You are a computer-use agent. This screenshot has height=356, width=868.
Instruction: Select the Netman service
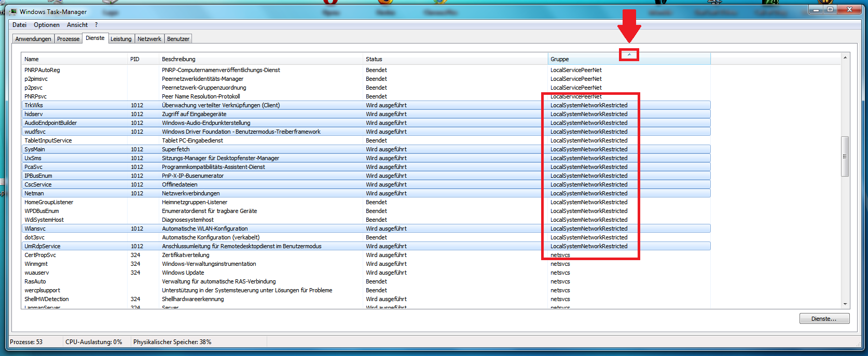pos(34,193)
